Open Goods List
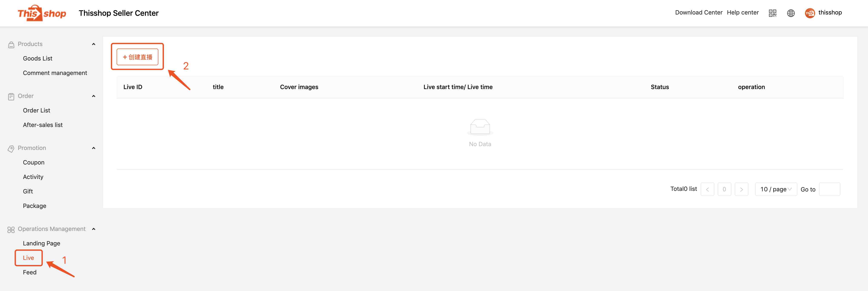The height and width of the screenshot is (291, 868). (37, 58)
